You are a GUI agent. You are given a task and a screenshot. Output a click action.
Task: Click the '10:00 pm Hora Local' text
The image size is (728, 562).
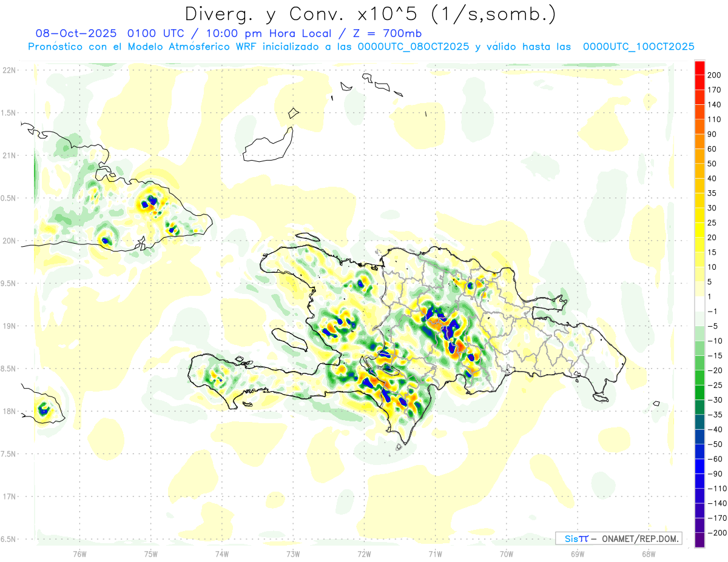click(268, 34)
